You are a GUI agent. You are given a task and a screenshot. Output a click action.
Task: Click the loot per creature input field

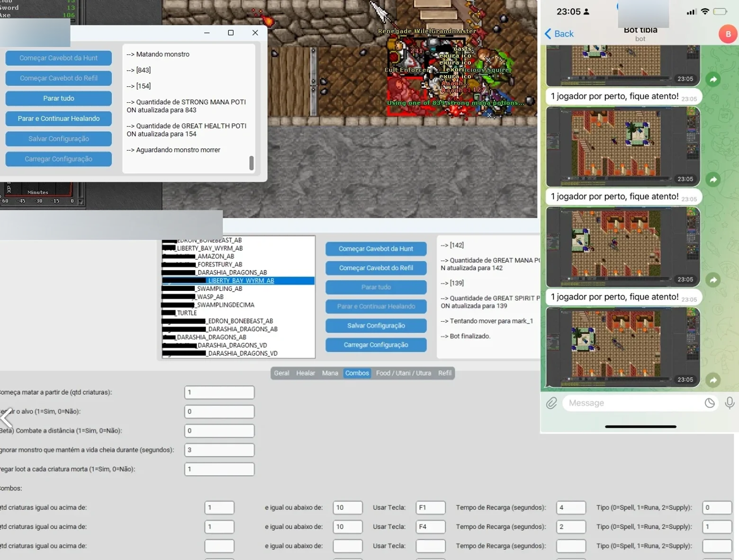(219, 470)
